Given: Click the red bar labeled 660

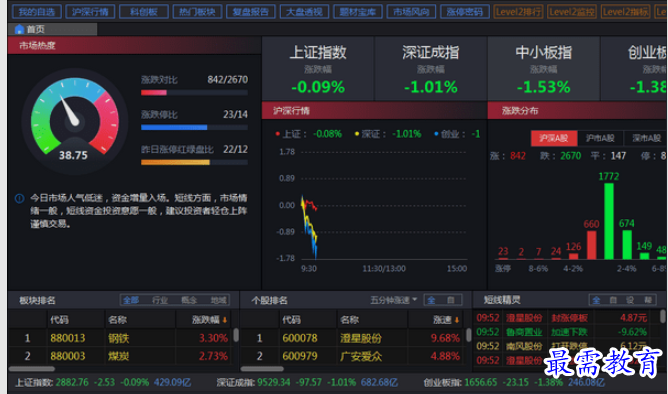Looking at the screenshot, I should coord(592,244).
